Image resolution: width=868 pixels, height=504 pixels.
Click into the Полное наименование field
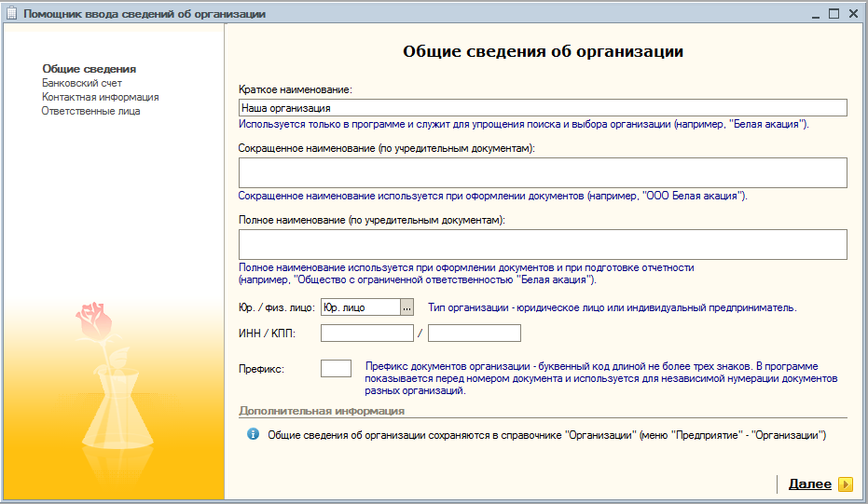pyautogui.click(x=543, y=244)
